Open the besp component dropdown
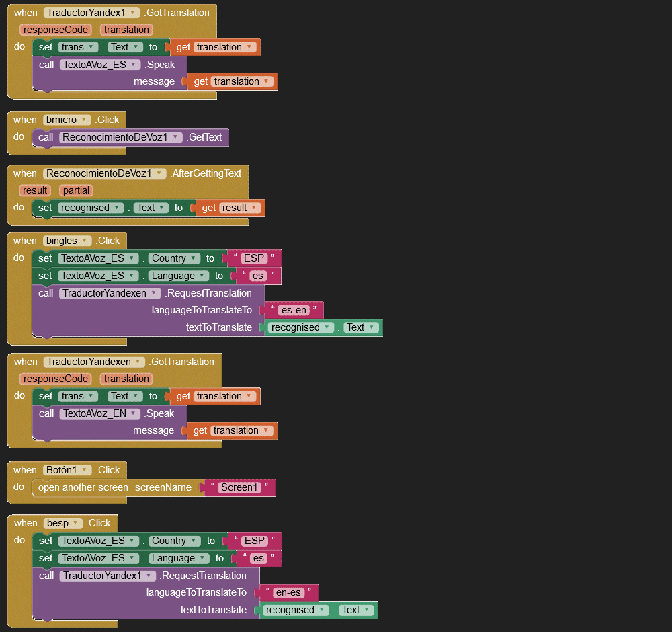The width and height of the screenshot is (672, 632). coord(77,523)
